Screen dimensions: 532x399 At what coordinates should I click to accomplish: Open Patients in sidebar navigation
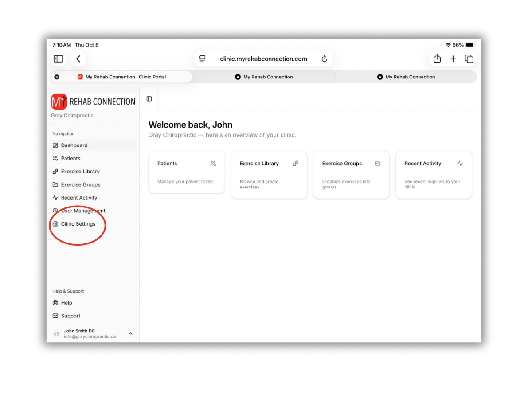point(93,158)
